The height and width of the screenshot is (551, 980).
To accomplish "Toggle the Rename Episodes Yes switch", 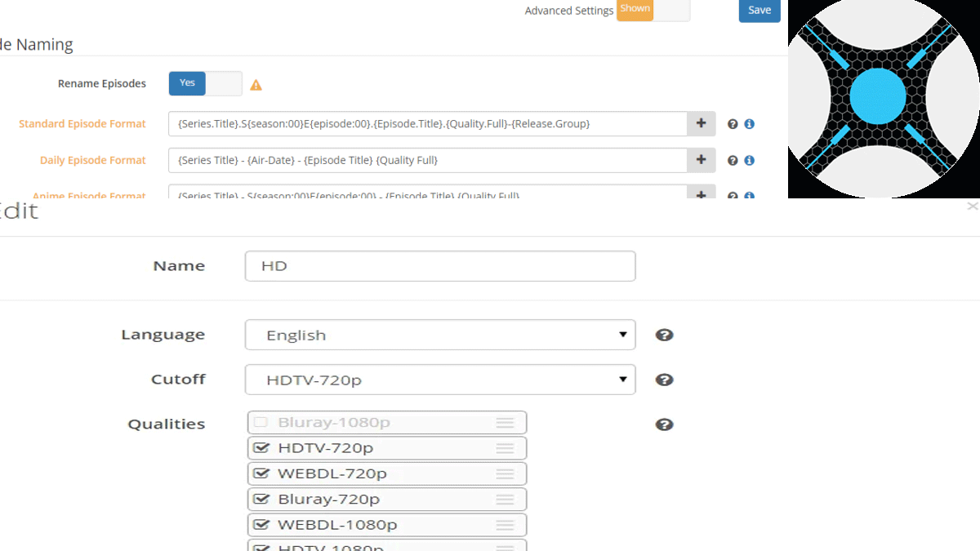I will 205,83.
